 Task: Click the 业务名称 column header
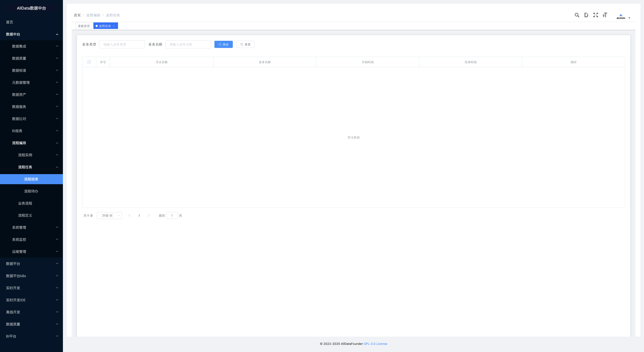click(265, 62)
